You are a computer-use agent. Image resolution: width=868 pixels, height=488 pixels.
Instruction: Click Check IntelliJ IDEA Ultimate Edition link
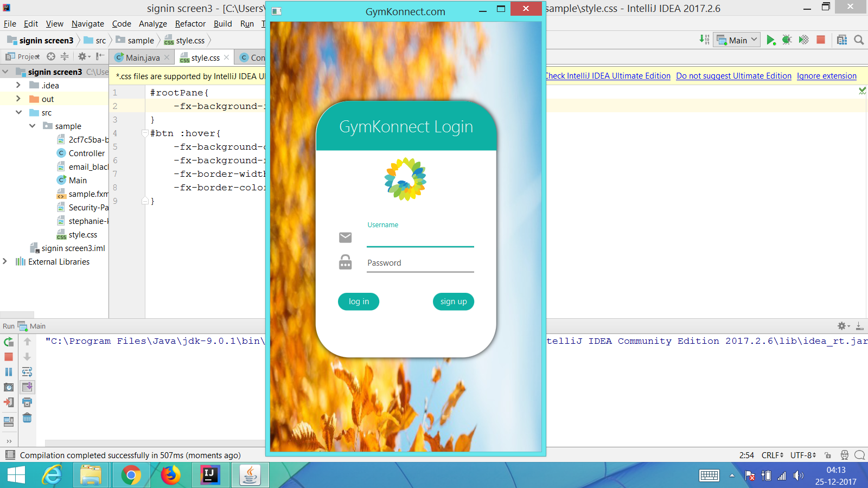coord(608,76)
